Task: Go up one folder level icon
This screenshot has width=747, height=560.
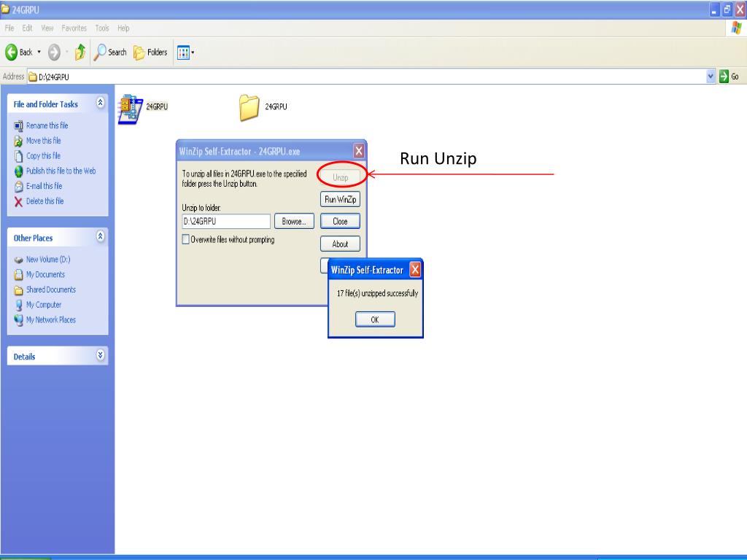Action: click(80, 52)
